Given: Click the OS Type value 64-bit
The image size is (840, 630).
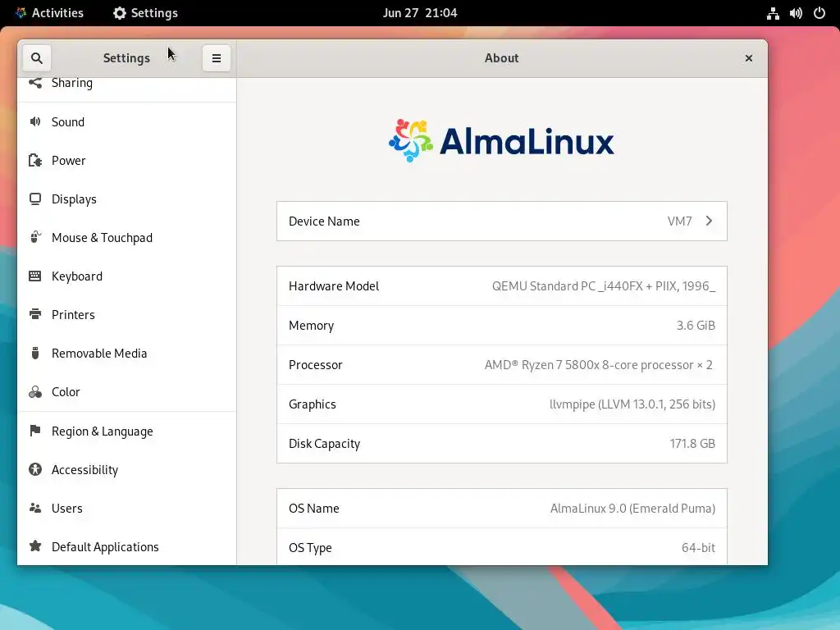Looking at the screenshot, I should pyautogui.click(x=698, y=547).
